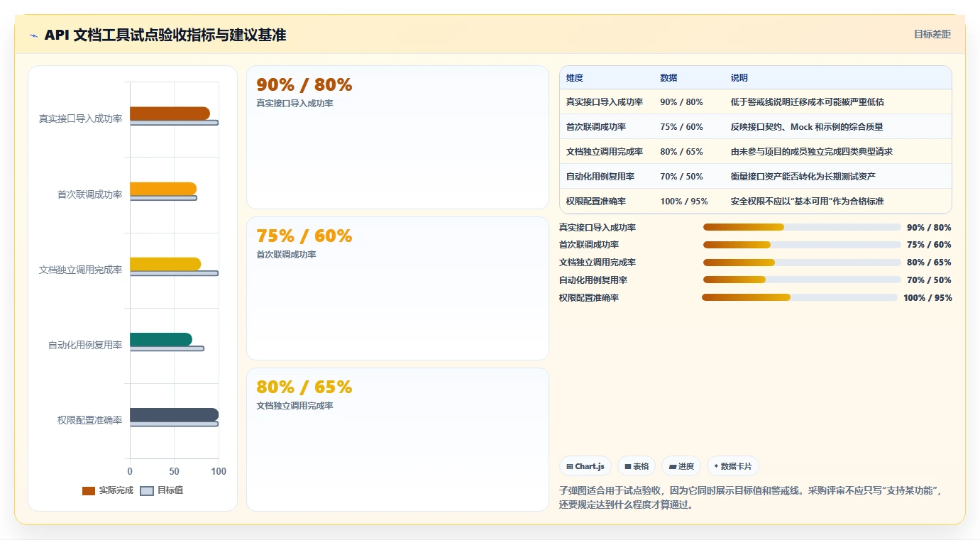Click the 75% / 60% value in the table

click(x=681, y=127)
